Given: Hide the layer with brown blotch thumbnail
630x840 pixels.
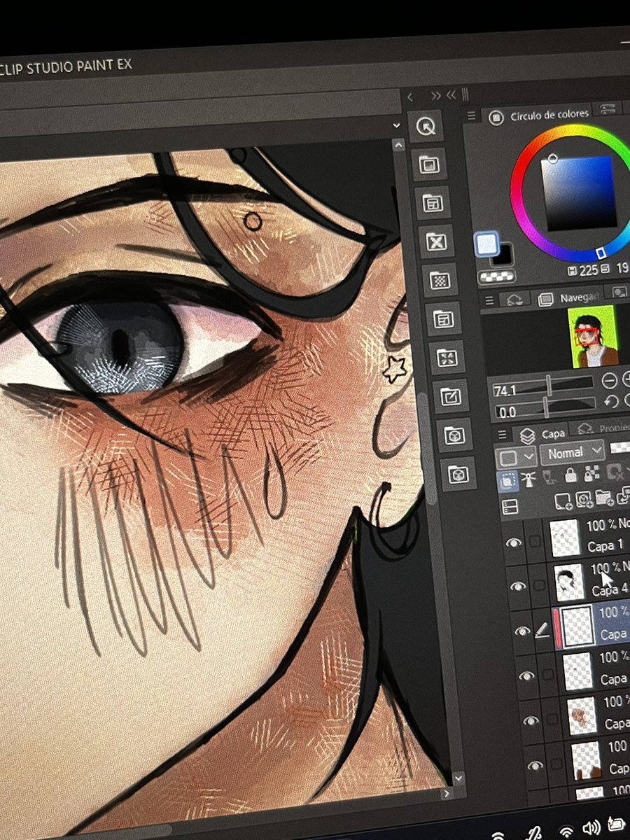Looking at the screenshot, I should [531, 720].
